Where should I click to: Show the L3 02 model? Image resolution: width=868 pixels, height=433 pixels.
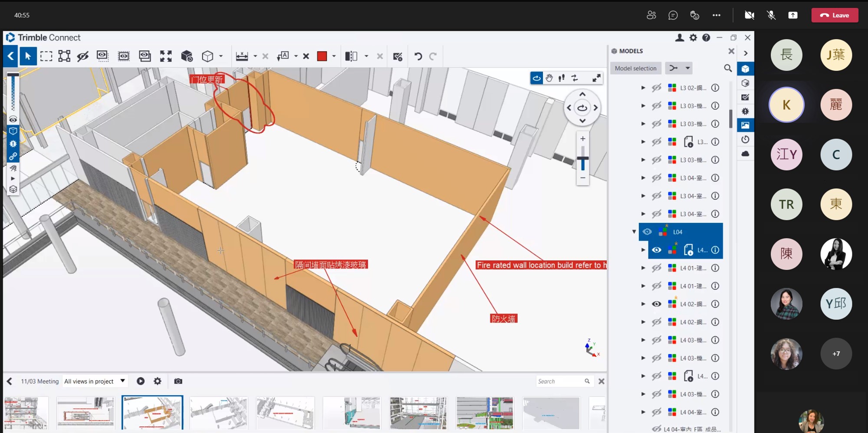click(657, 88)
